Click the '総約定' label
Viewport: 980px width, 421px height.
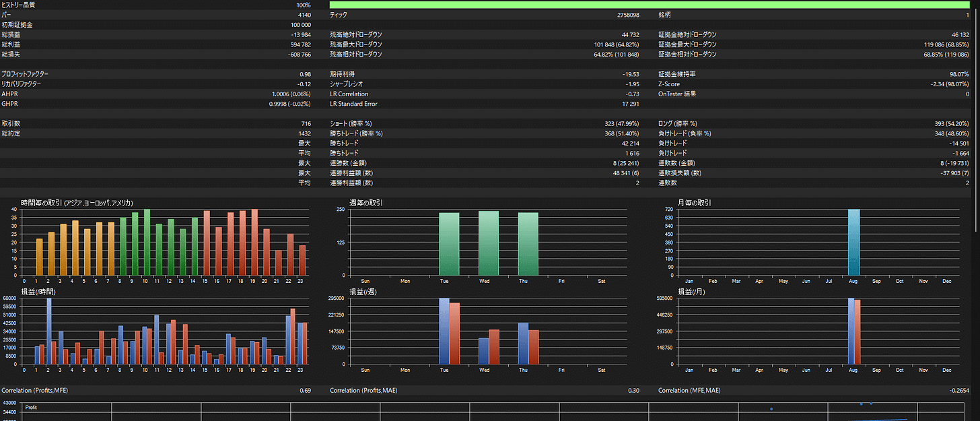[11, 133]
